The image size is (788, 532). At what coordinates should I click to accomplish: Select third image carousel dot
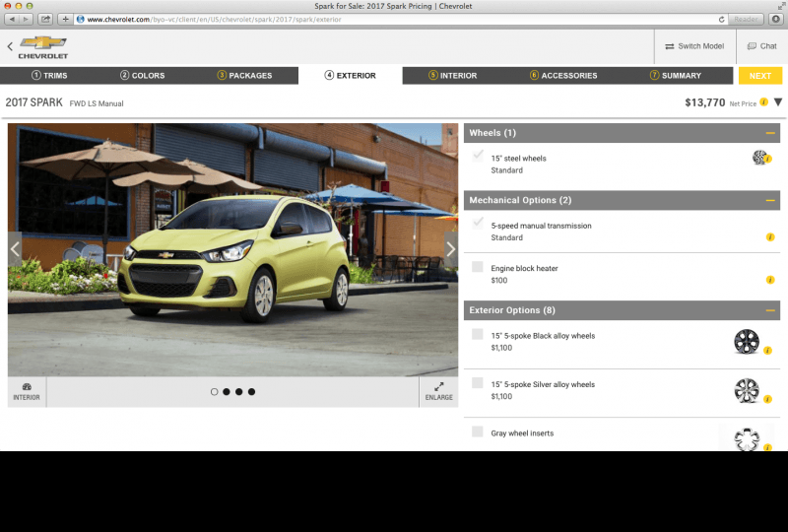239,392
